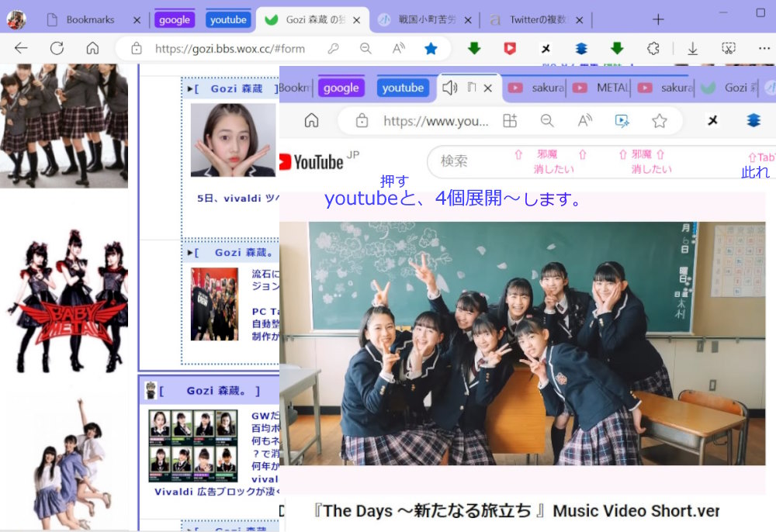Open the profile avatar menu at top left

coord(16,19)
